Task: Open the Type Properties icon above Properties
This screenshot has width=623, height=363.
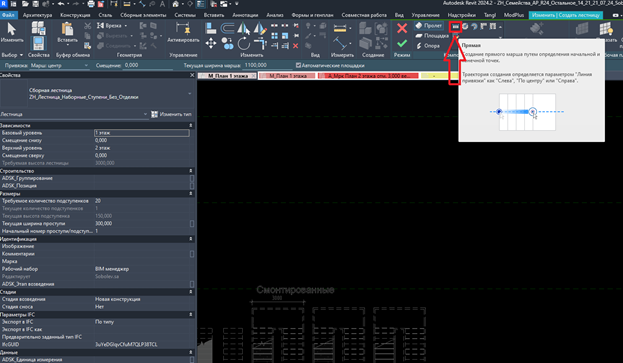Action: tap(39, 28)
